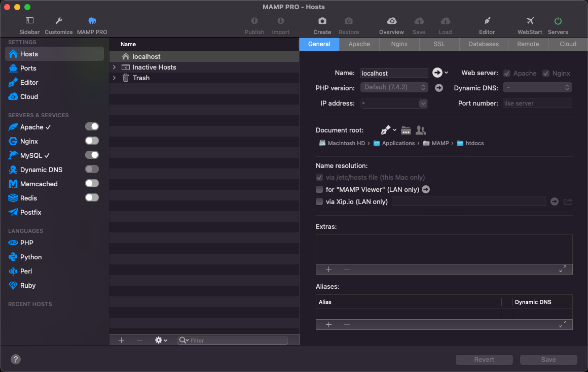Open the Editor toolbar icon
This screenshot has height=372, width=588.
pyautogui.click(x=487, y=21)
